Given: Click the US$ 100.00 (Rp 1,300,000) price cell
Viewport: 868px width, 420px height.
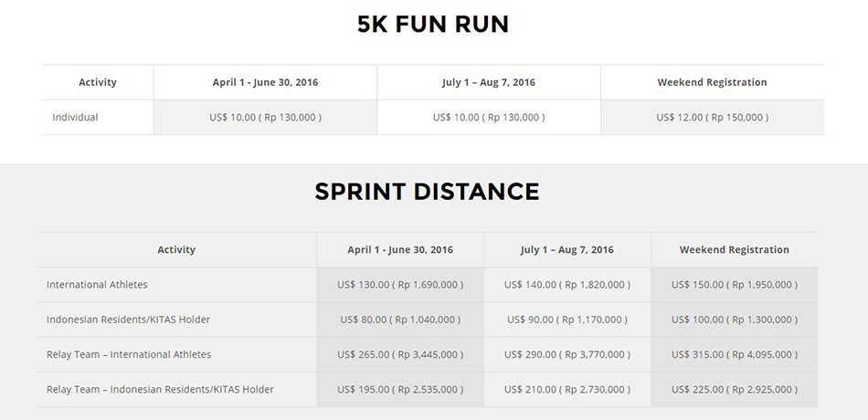Looking at the screenshot, I should 734,320.
